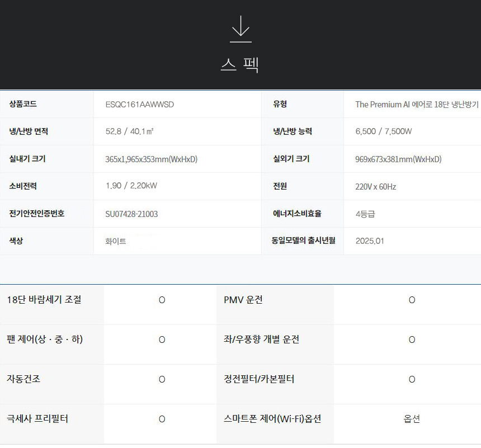Click the 옵션 value for Wi-Fi smartphone control
This screenshot has height=448, width=481.
[x=412, y=419]
